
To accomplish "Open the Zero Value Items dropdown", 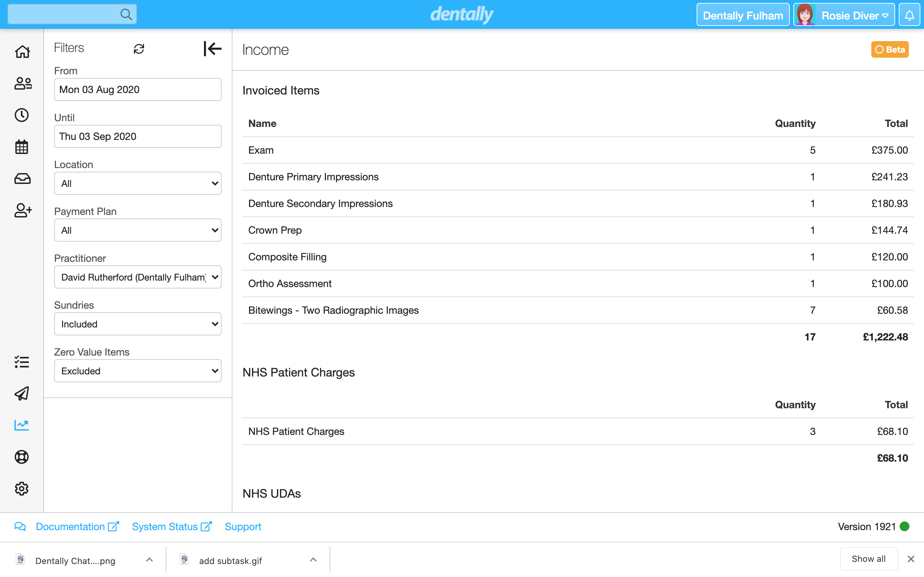I will click(x=138, y=371).
